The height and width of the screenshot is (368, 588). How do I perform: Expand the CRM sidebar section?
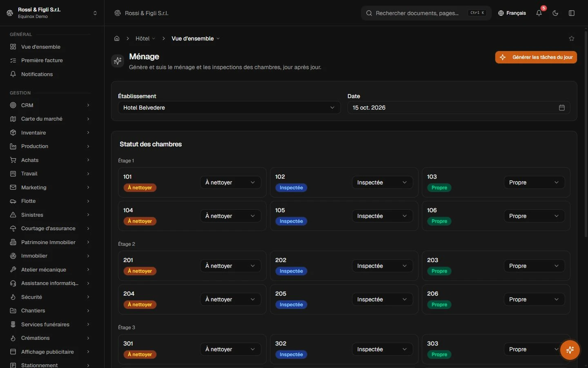tap(50, 105)
